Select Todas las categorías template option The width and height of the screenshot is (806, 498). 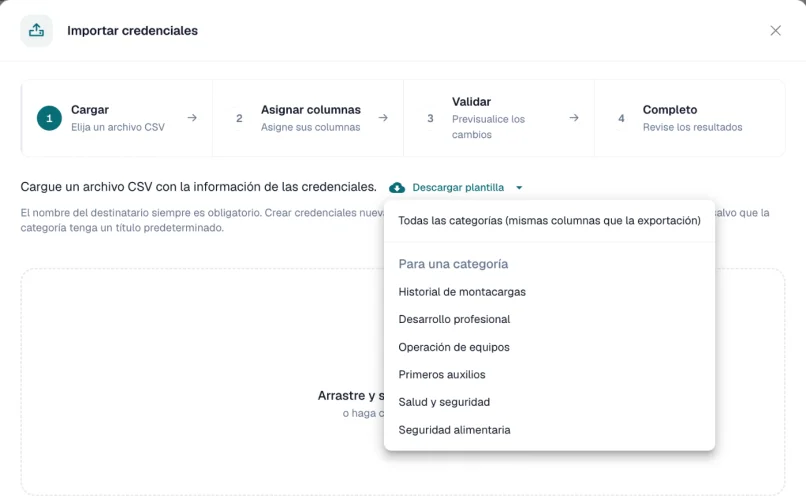(x=549, y=220)
